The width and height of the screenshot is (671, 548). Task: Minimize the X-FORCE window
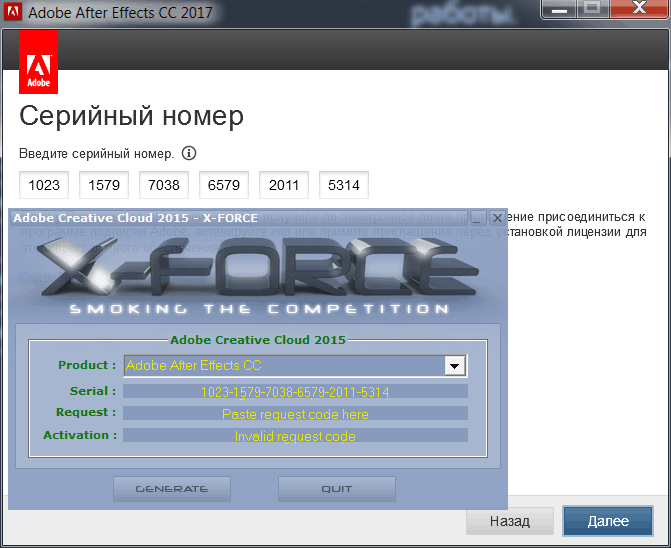(477, 218)
